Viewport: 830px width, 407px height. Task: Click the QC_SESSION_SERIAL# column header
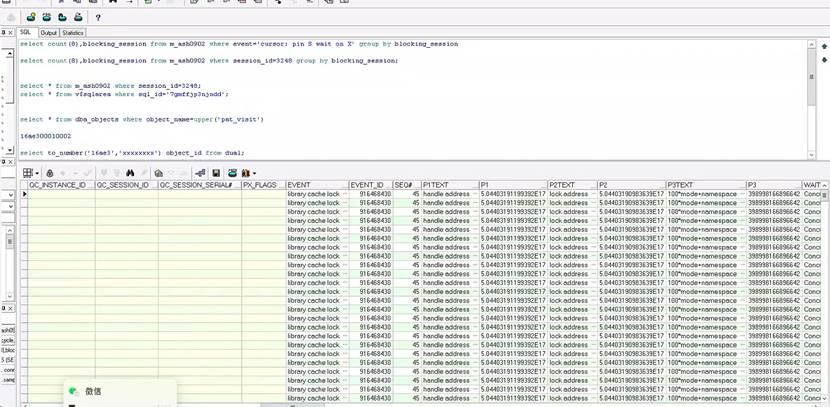click(x=200, y=185)
